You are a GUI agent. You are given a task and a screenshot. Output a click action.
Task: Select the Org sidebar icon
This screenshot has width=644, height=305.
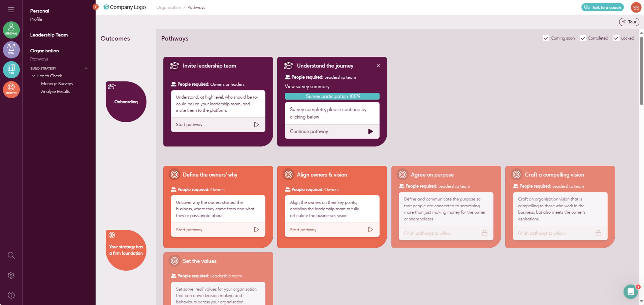11,70
